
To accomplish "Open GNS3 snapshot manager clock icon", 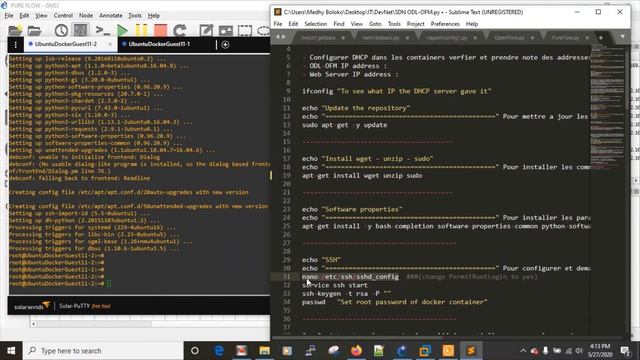I will (x=61, y=31).
